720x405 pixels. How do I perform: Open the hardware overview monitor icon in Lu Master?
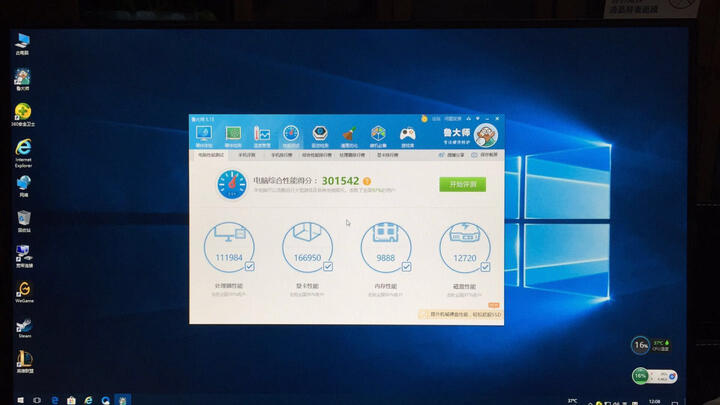[204, 136]
